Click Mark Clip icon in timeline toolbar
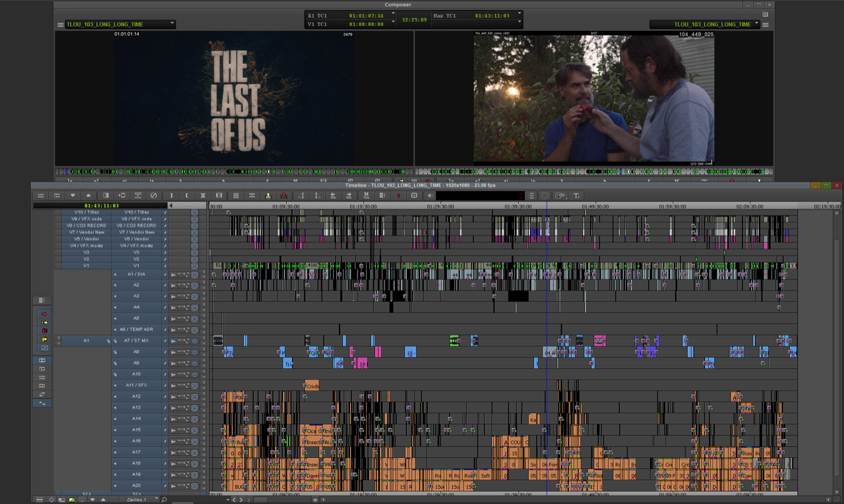844x504 pixels. [203, 196]
